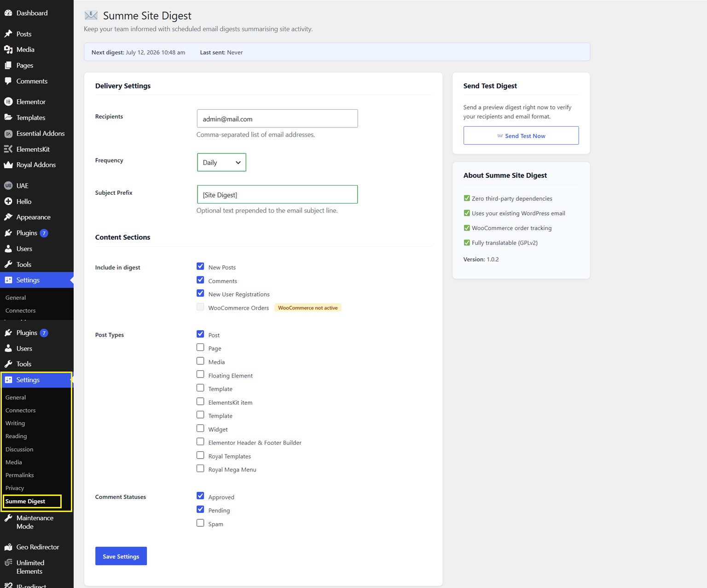Open the Discussion settings submenu item
The width and height of the screenshot is (707, 588).
(x=19, y=449)
